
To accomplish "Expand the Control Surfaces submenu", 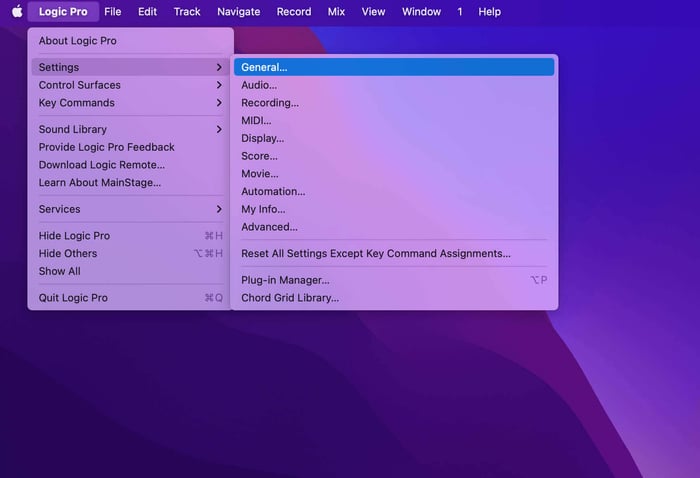I will tap(130, 85).
